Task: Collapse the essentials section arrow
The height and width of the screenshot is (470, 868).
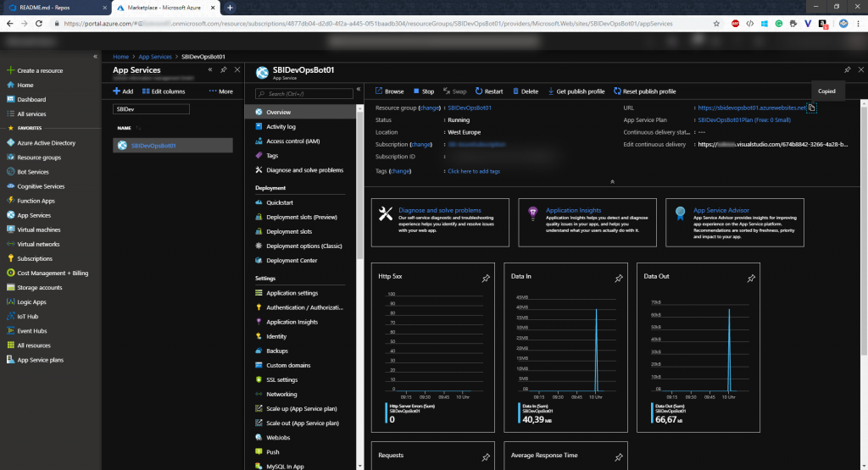Action: tap(612, 181)
